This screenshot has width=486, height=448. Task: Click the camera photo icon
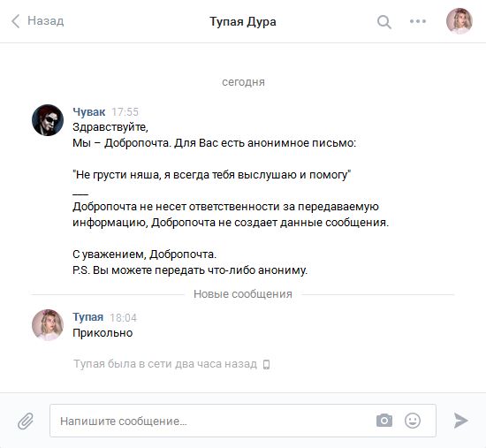[x=384, y=421]
